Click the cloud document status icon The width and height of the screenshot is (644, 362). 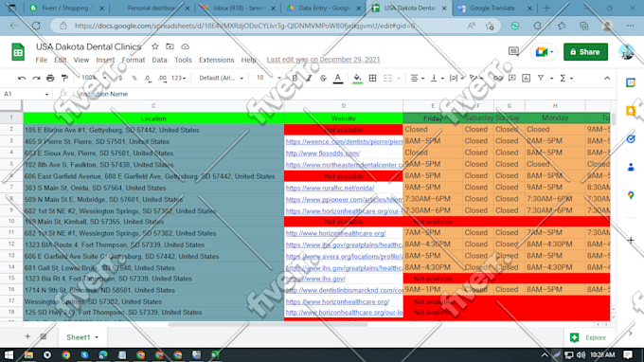(186, 46)
